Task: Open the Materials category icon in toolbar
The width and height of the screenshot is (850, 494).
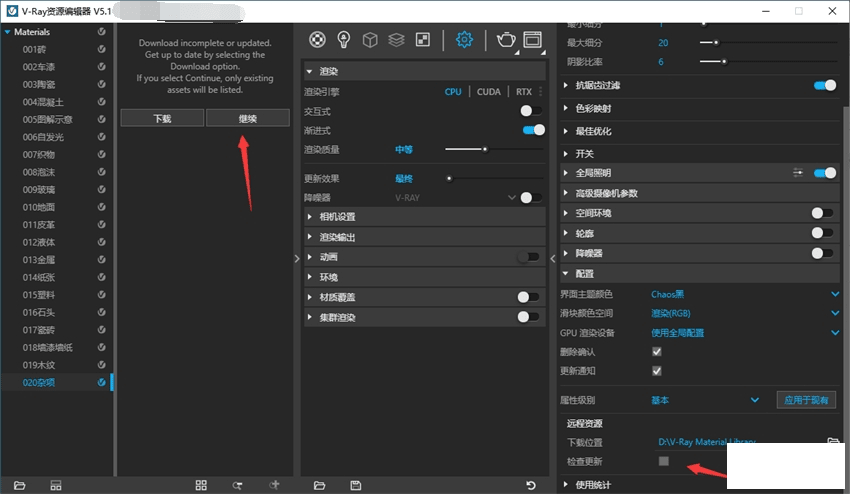Action: pos(317,40)
